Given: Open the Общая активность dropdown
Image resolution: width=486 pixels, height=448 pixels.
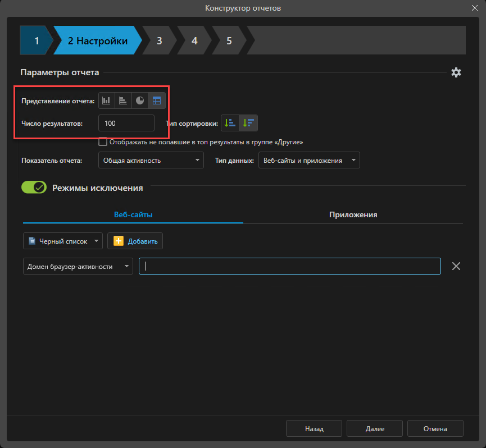Looking at the screenshot, I should pos(151,161).
